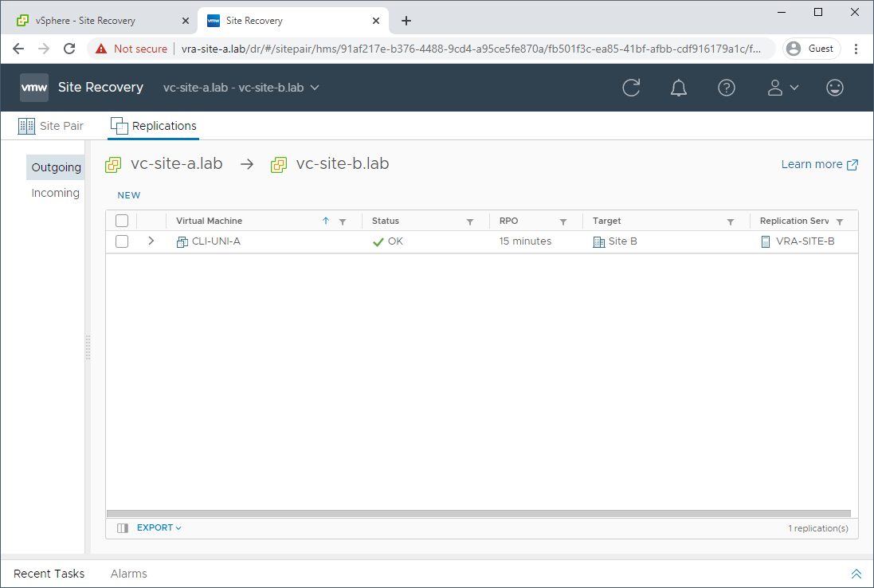Click NEW to create a replication

click(129, 195)
